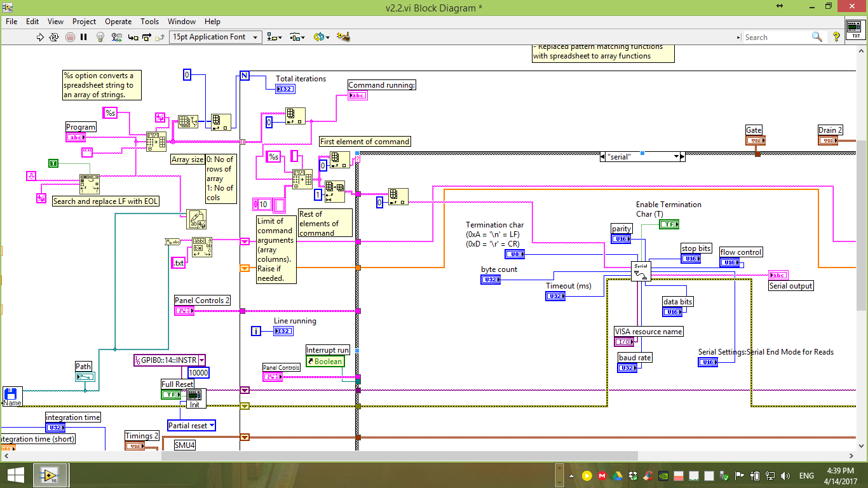
Task: Toggle the green T boolean constant
Action: (53, 163)
